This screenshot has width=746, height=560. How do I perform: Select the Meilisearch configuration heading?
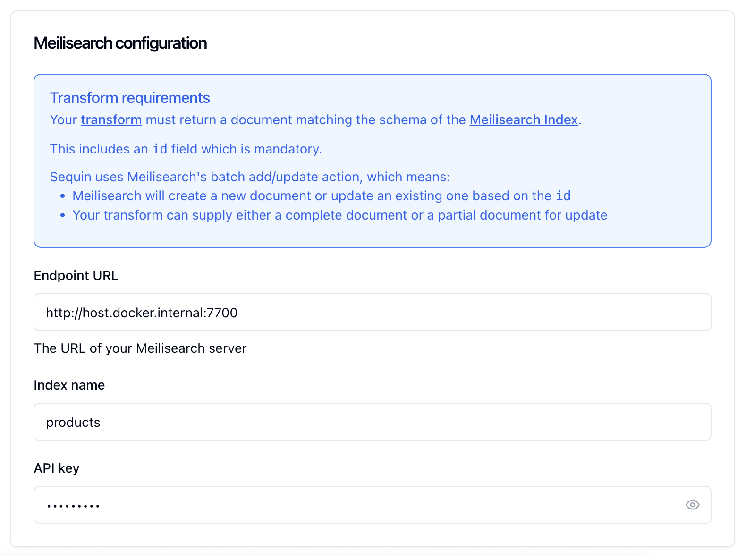(x=120, y=43)
